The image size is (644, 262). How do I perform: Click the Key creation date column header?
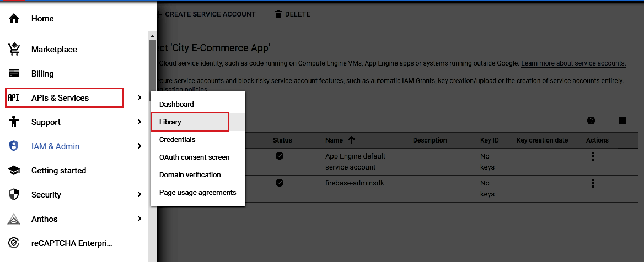(542, 140)
